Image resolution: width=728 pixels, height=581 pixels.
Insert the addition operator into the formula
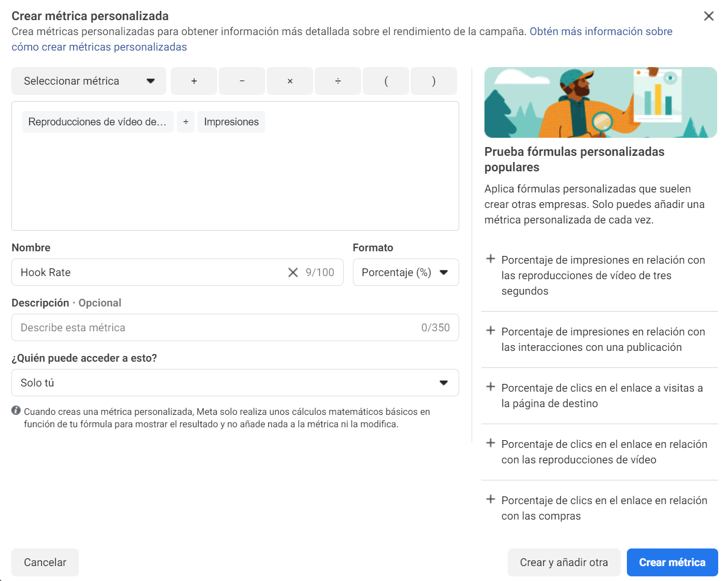[193, 81]
